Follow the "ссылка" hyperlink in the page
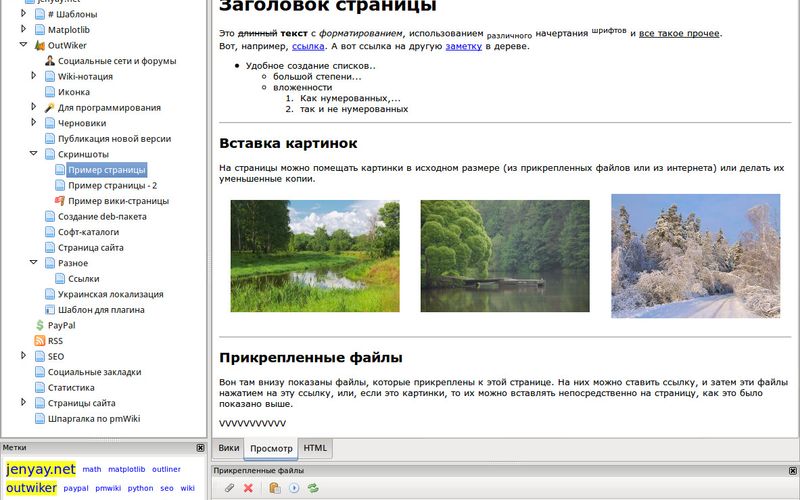This screenshot has height=500, width=800. coord(308,46)
